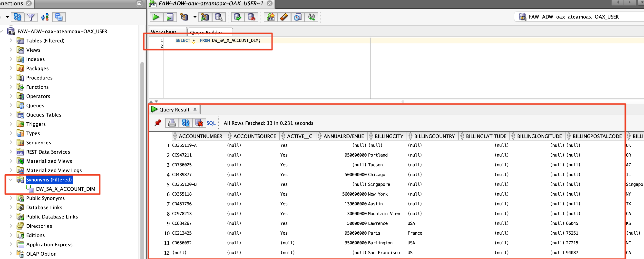Apply filter to the Connections tree

(31, 17)
